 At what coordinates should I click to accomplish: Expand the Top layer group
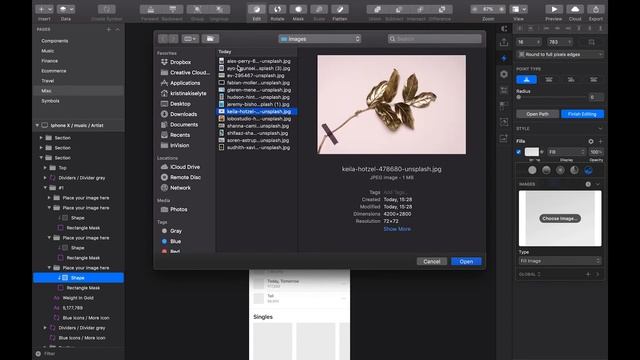pos(45,168)
